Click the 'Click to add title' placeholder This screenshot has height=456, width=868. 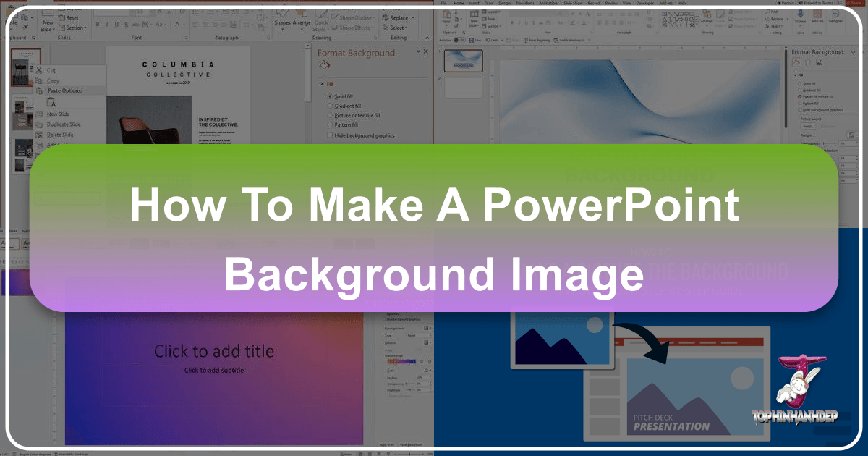pyautogui.click(x=213, y=352)
